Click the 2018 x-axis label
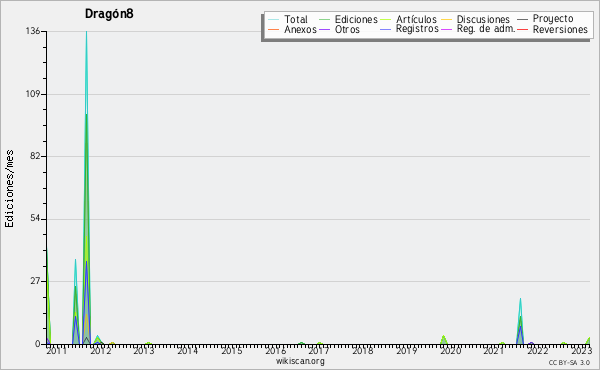 coord(362,350)
